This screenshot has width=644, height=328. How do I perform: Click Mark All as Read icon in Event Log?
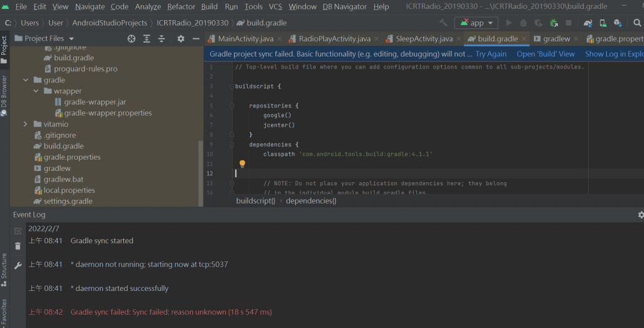click(18, 231)
